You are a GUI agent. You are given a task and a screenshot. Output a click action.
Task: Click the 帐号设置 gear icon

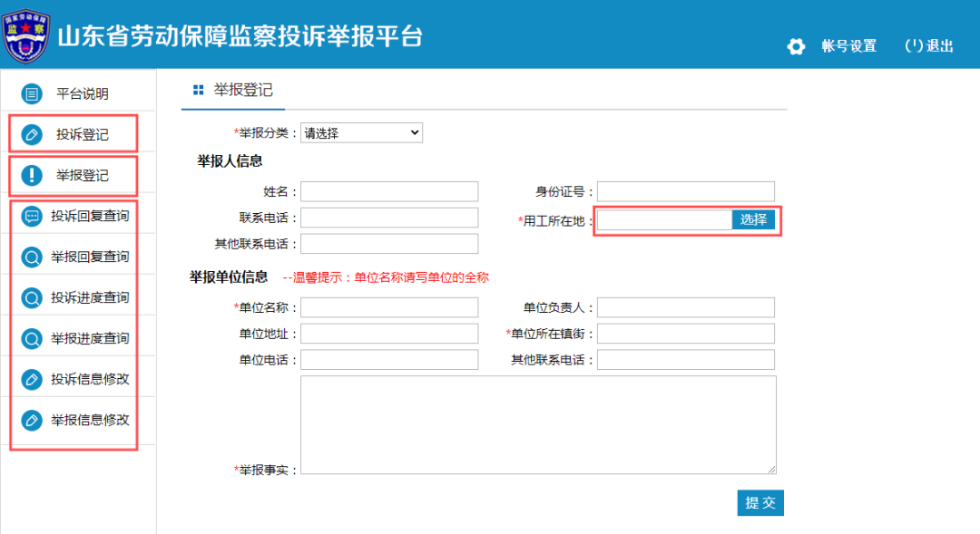796,46
